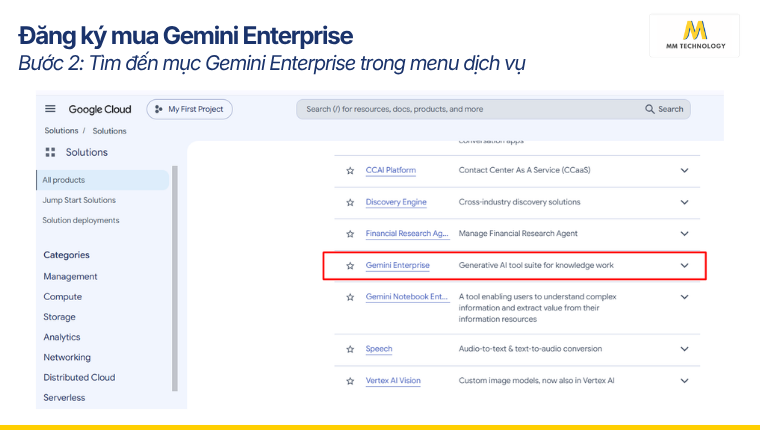760x430 pixels.
Task: Expand the Gemini Enterprise row chevron
Action: click(684, 265)
